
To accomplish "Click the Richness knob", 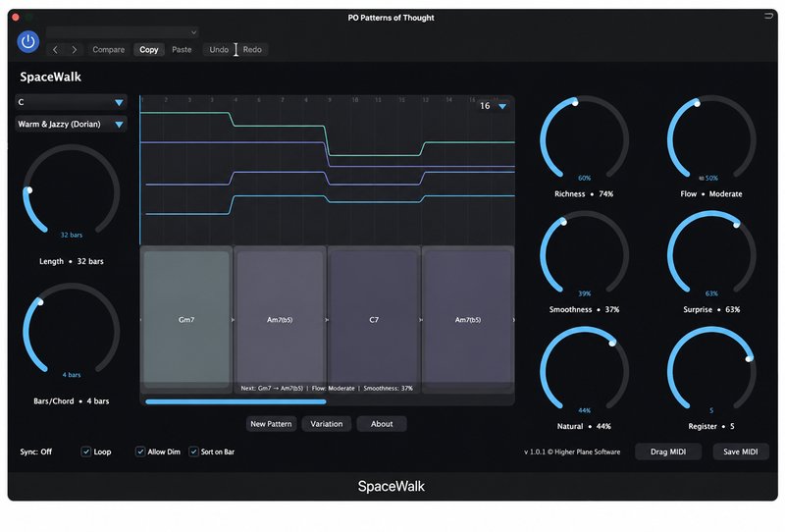I will tap(584, 138).
